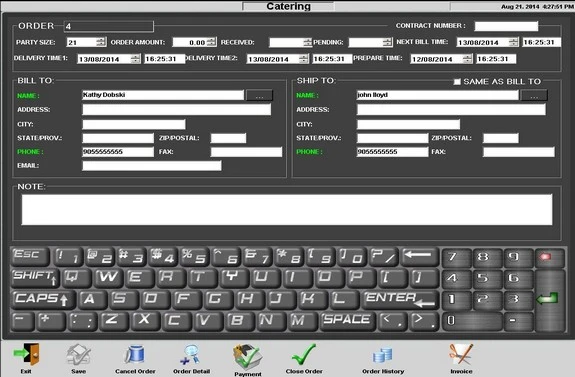Viewport: 575px width, 377px height.
Task: Tap the @ 2 key
Action: point(100,256)
